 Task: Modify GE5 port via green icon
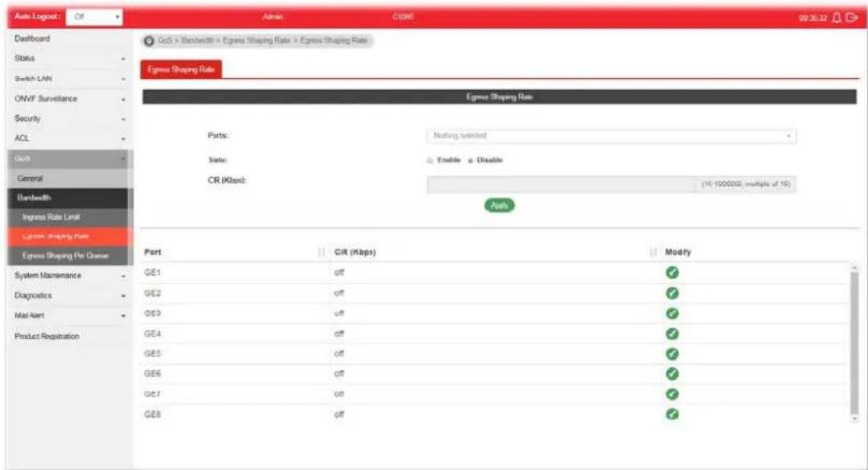coord(672,354)
